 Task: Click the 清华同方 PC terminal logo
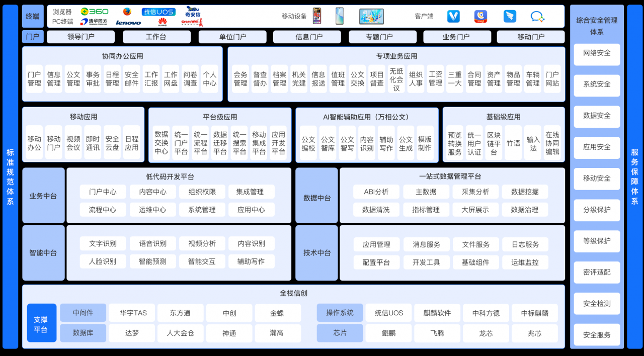[94, 22]
